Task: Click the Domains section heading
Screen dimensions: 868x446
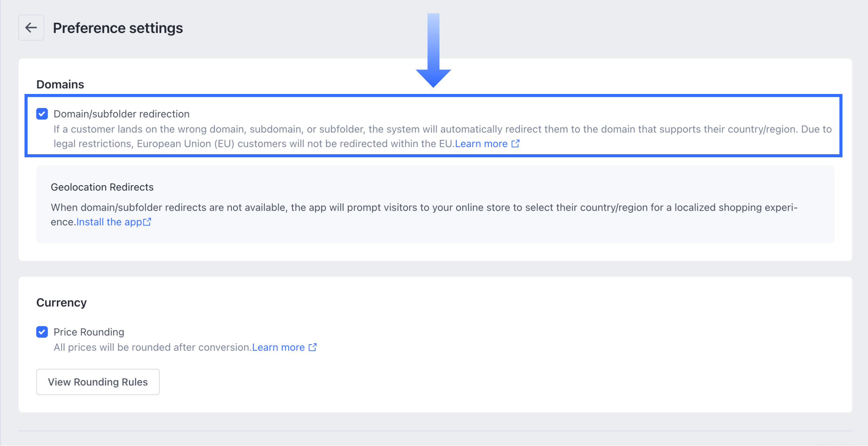Action: [60, 84]
